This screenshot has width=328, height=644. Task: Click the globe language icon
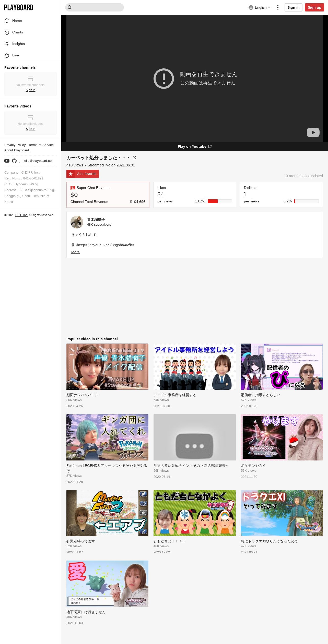[x=251, y=7]
